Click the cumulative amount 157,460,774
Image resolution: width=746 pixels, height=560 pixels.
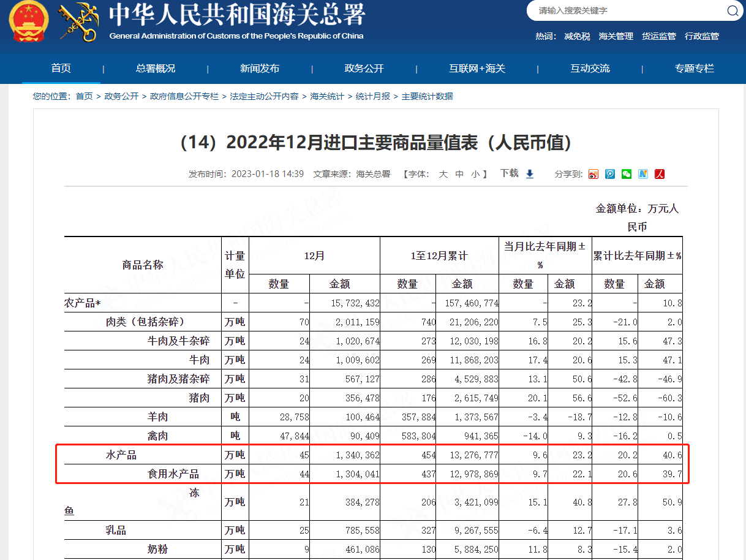(472, 303)
